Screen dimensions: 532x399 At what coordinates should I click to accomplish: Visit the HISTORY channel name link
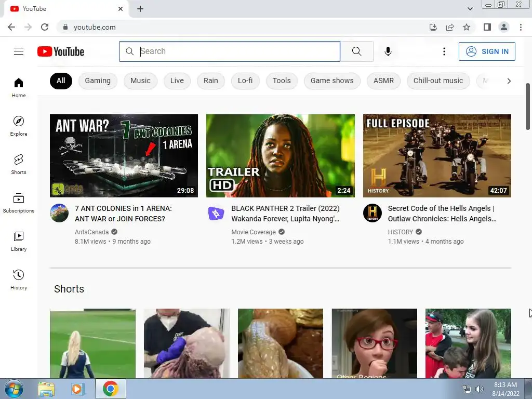point(401,232)
